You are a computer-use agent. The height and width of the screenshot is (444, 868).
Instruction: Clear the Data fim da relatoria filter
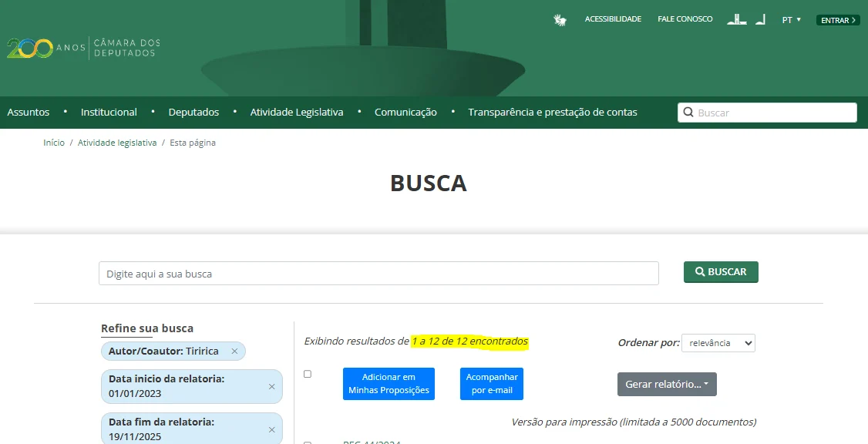(x=271, y=430)
